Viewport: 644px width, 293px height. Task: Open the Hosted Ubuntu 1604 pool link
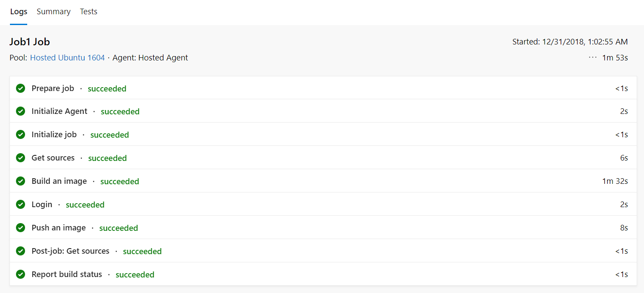point(67,57)
